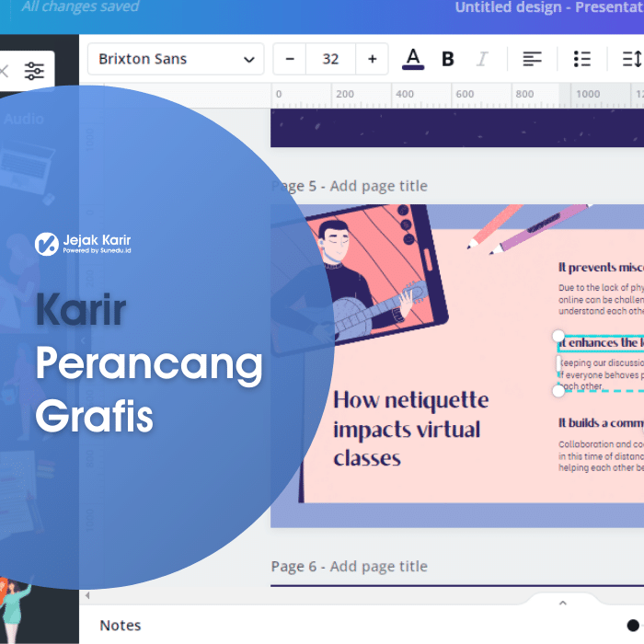Click the bottom-left resize handle of selected text box
Screen dimensions: 644x644
click(558, 391)
